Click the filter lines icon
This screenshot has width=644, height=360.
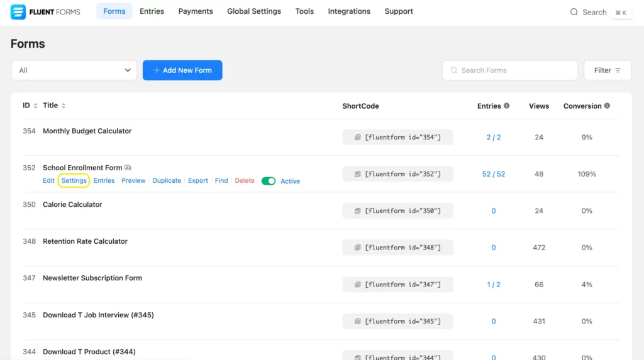(x=618, y=70)
